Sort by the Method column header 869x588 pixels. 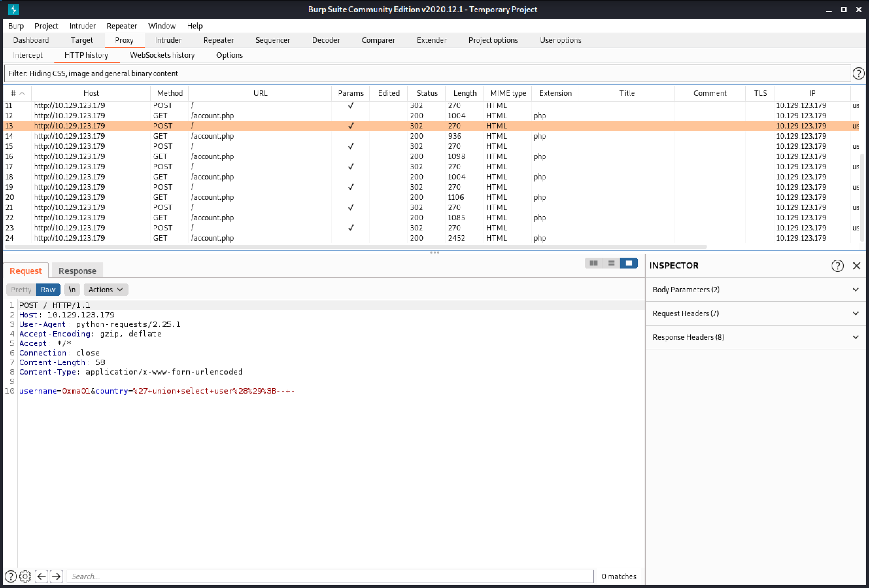tap(170, 93)
